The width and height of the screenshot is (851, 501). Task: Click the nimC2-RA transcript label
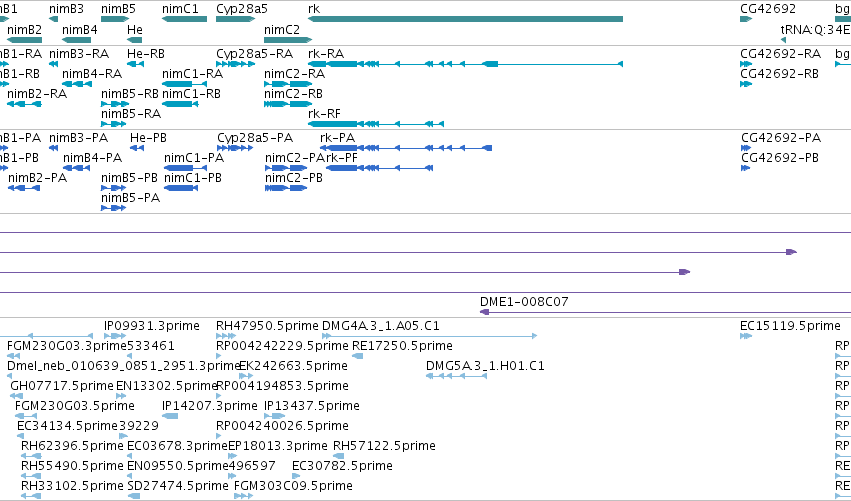294,74
